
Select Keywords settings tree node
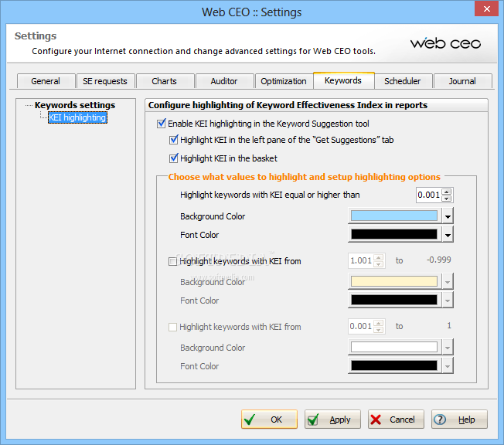tap(75, 105)
